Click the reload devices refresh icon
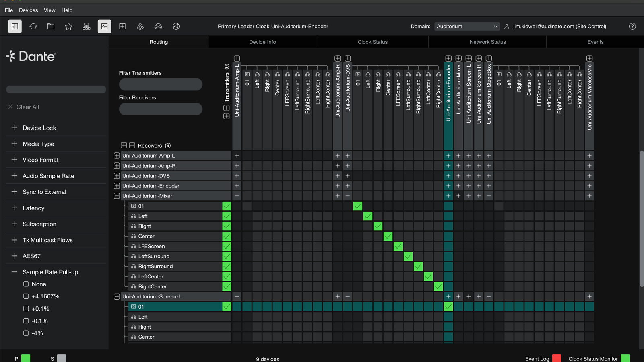Viewport: 644px width, 362px height. pyautogui.click(x=33, y=26)
